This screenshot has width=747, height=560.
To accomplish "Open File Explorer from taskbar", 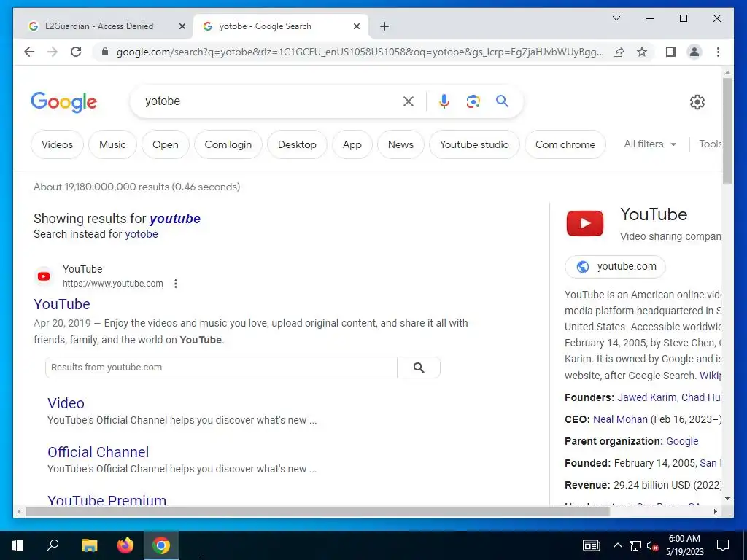I will click(89, 545).
